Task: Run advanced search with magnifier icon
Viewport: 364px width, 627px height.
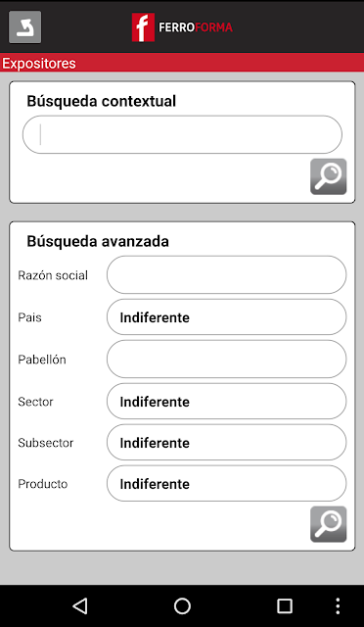Action: pos(329,524)
